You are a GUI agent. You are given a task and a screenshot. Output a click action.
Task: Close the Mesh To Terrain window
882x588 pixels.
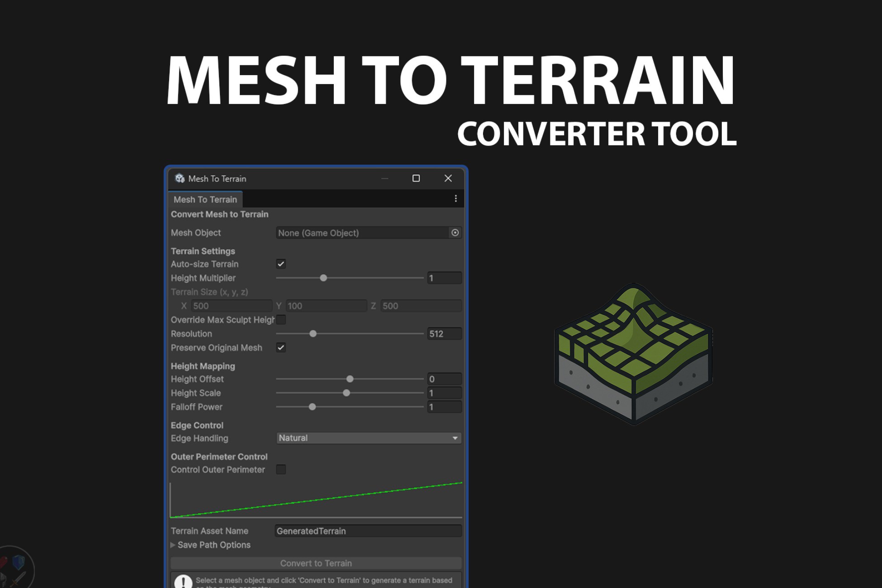pyautogui.click(x=448, y=178)
